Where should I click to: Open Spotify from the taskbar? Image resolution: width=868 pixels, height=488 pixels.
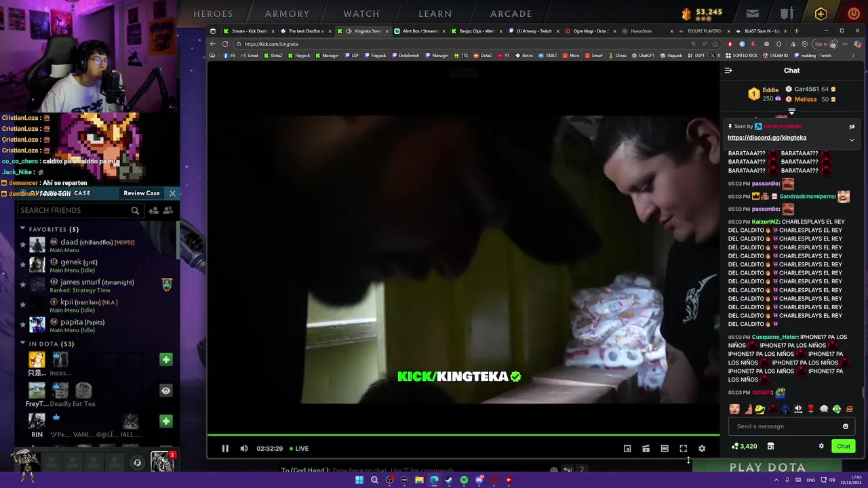(x=464, y=480)
